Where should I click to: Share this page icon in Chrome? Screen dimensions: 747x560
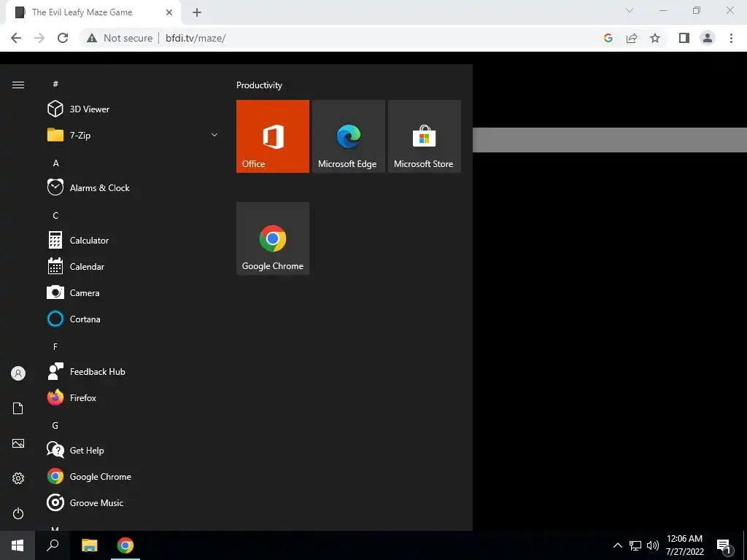632,38
